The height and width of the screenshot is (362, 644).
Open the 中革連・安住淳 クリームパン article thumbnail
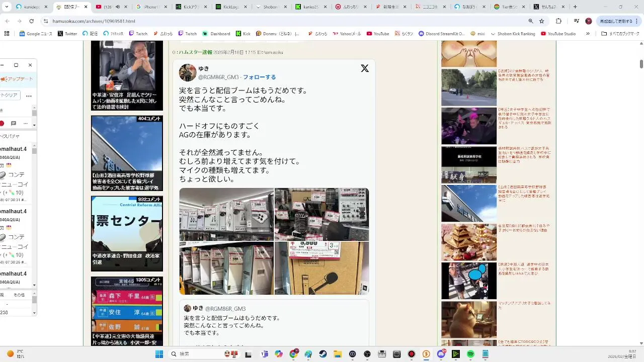click(127, 75)
